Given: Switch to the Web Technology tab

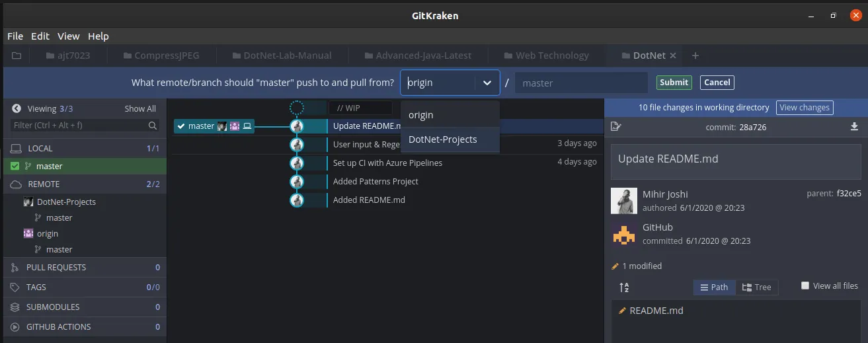Looking at the screenshot, I should click(546, 56).
